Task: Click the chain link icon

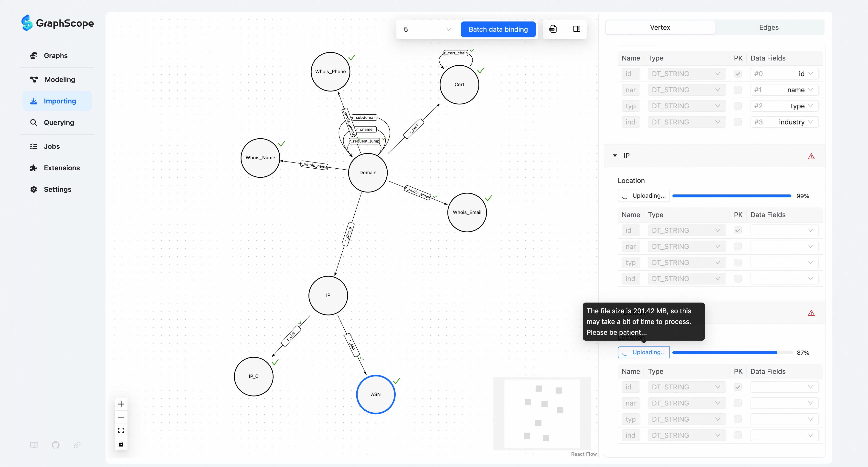Action: click(77, 445)
